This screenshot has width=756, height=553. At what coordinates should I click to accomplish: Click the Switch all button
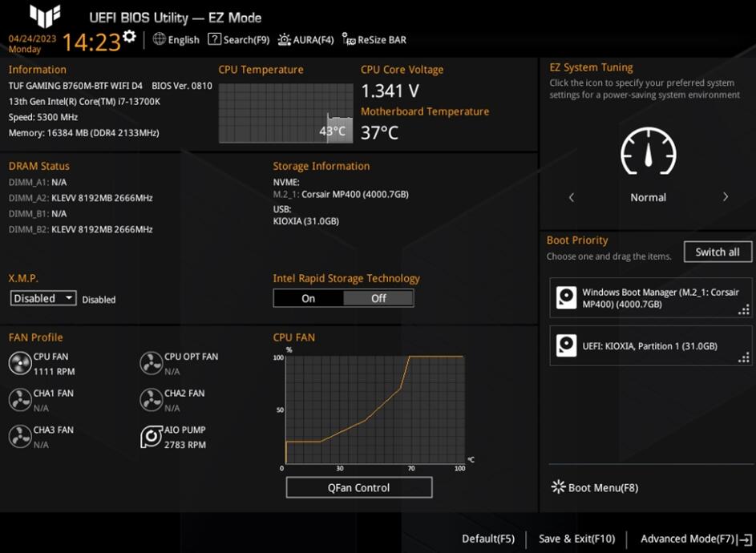tap(717, 251)
